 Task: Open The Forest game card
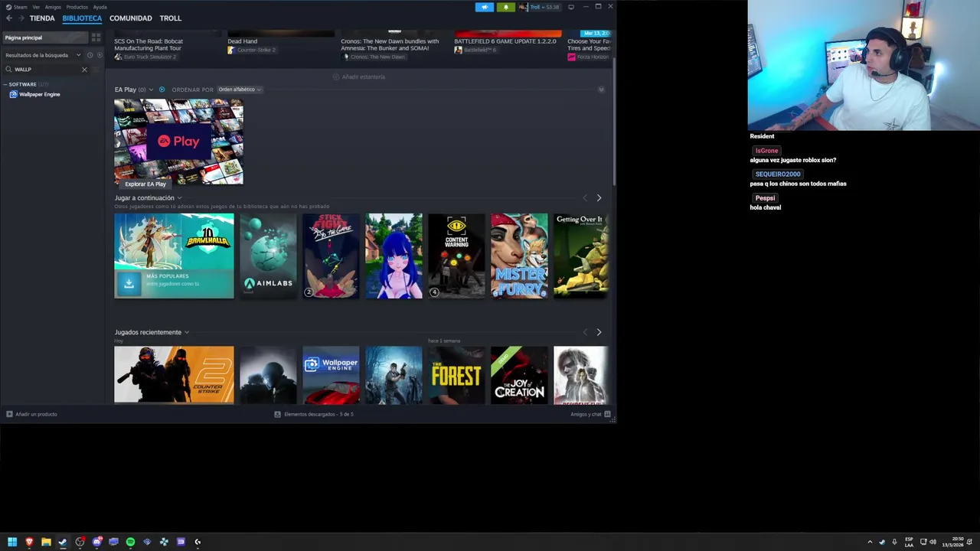[456, 375]
